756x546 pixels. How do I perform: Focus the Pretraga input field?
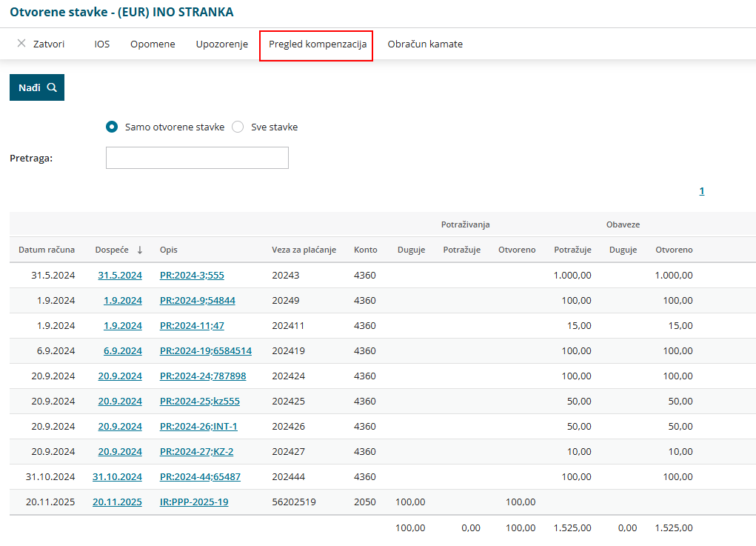[197, 158]
